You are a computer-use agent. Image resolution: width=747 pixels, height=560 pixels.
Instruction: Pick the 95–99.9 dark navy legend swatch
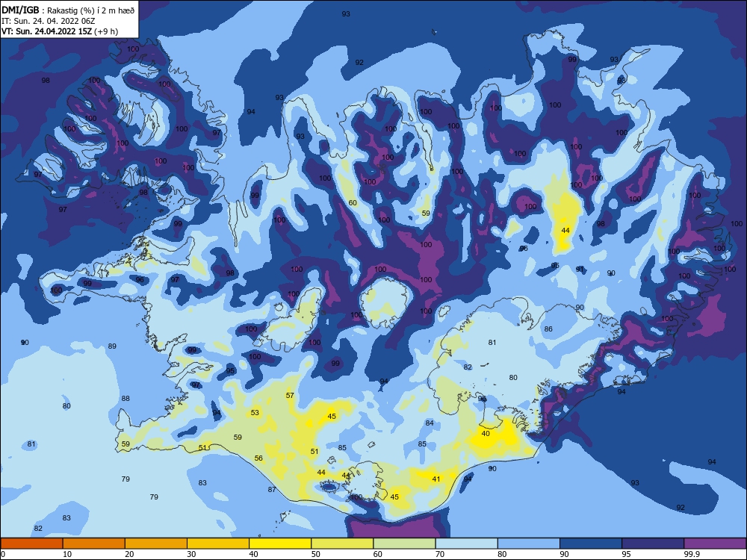click(x=653, y=544)
